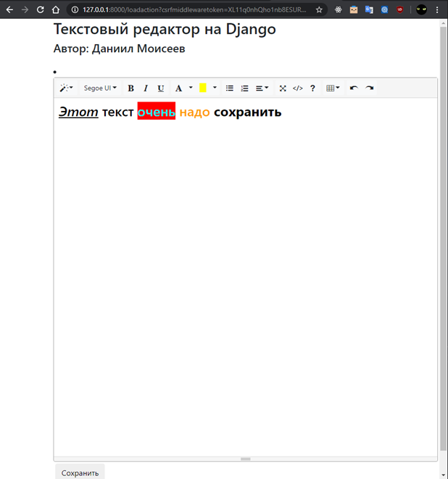Undo the last edit

coord(354,88)
